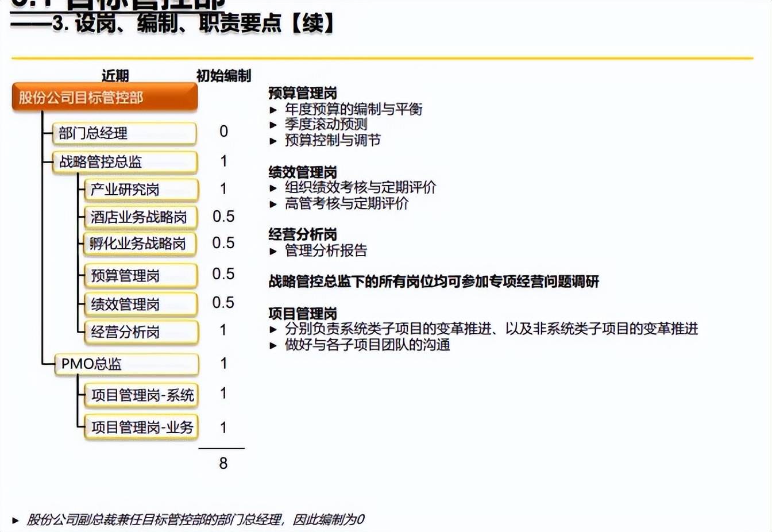
Task: Select the 战略管控总监 box
Action: click(125, 162)
